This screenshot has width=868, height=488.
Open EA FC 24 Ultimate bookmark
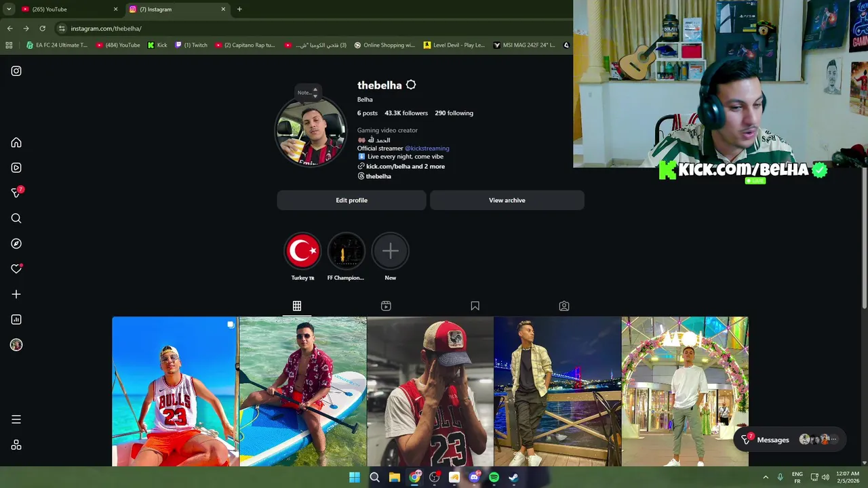[57, 45]
